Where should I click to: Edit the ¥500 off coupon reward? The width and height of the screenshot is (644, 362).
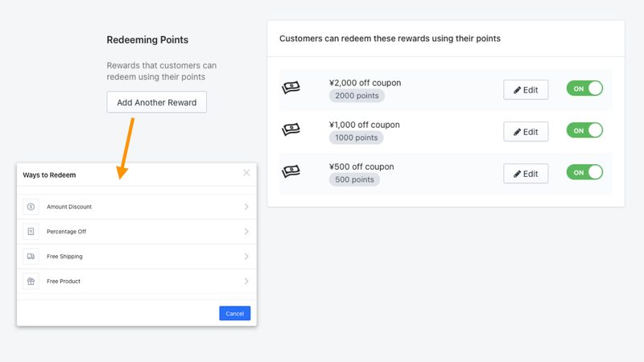click(x=526, y=174)
